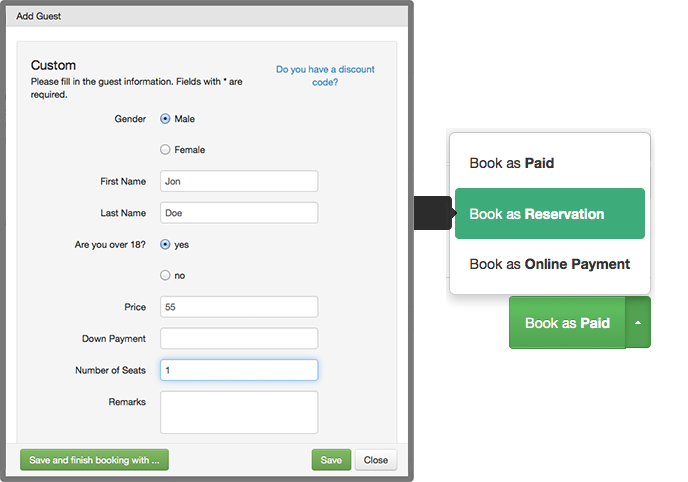Select the Female gender radio button
The image size is (688, 482).
pyautogui.click(x=165, y=150)
